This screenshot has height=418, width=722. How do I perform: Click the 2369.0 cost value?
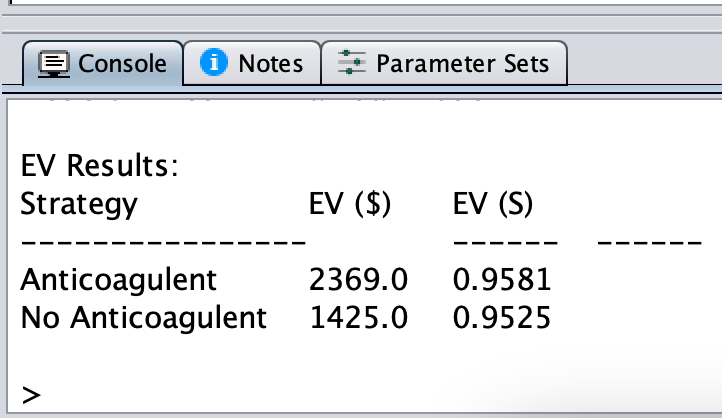[x=359, y=280]
